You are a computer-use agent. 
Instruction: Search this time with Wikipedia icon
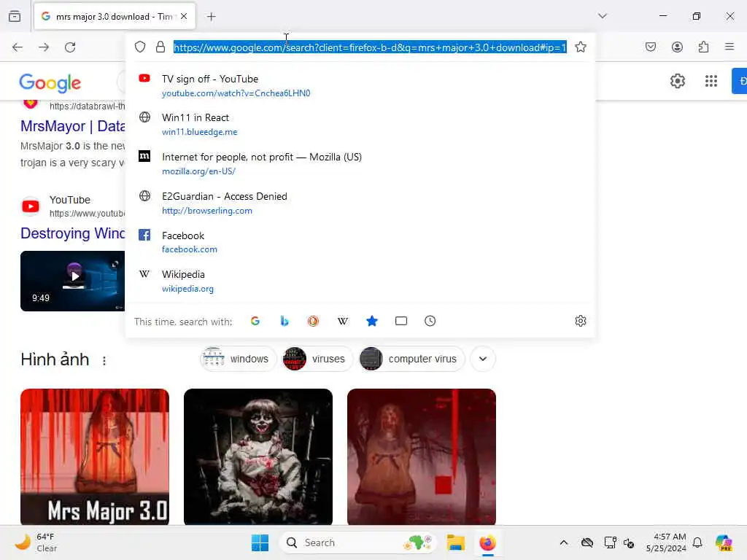pos(343,321)
